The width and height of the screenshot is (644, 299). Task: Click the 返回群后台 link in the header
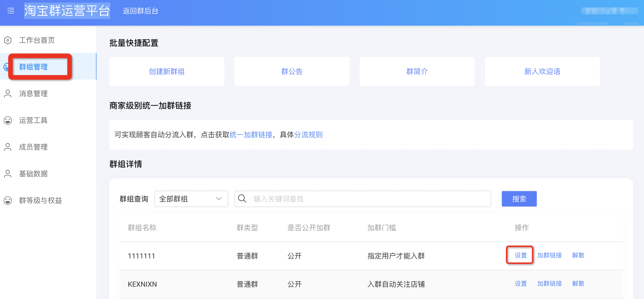coord(140,11)
